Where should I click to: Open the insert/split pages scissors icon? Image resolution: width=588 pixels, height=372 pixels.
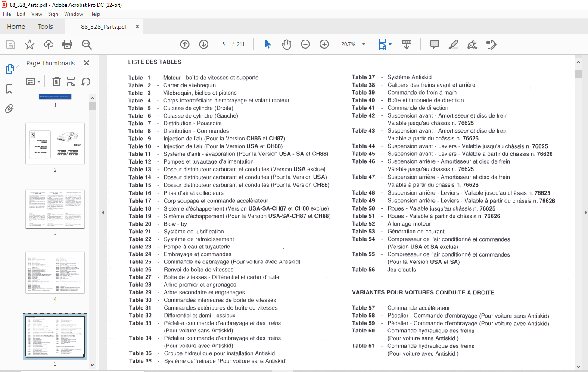pyautogui.click(x=71, y=81)
